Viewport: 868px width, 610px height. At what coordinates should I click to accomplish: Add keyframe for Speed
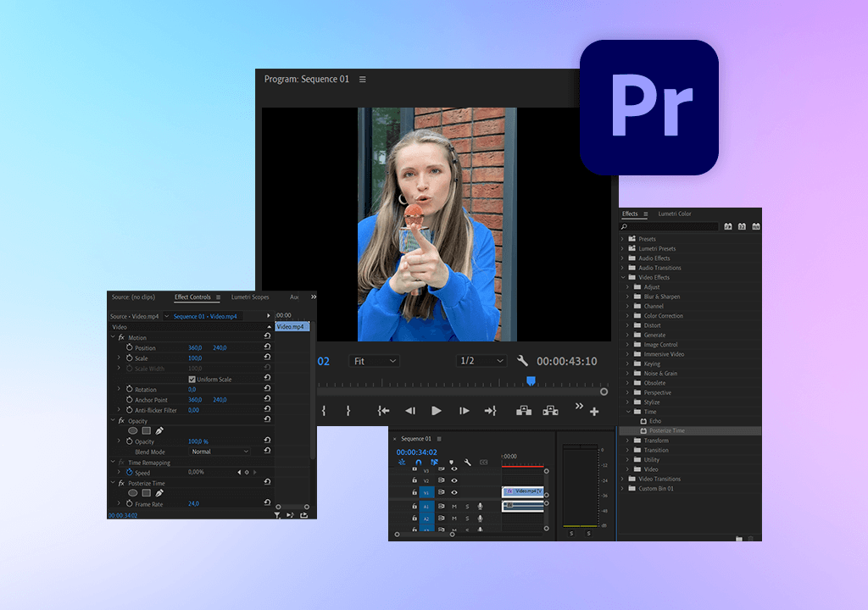click(247, 472)
